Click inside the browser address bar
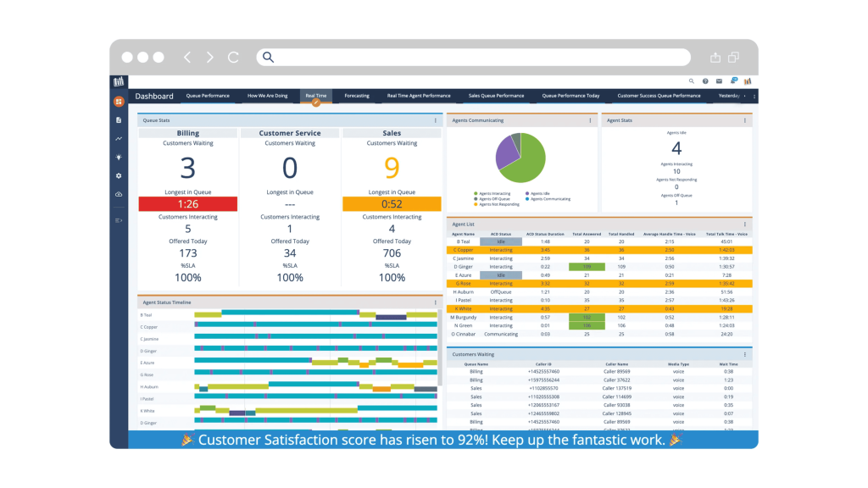868x488 pixels. click(466, 57)
